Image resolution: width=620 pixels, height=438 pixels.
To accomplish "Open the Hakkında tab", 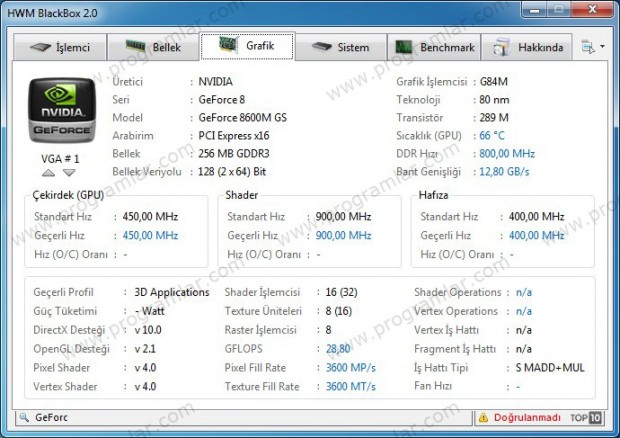I will click(x=527, y=47).
